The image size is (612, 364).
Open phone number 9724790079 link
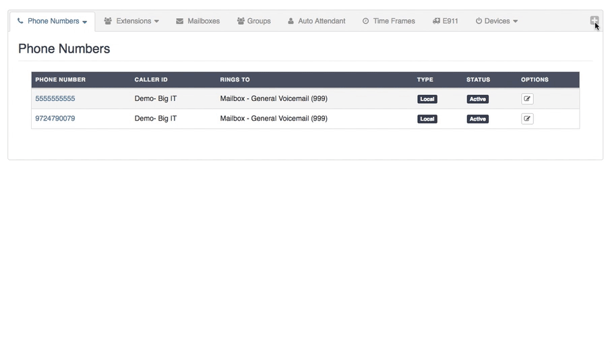[x=55, y=119]
